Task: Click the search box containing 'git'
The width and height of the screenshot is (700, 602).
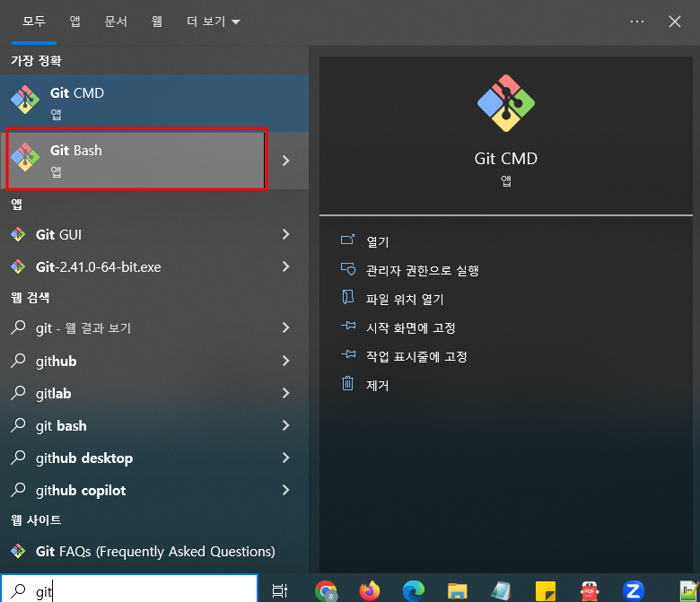Action: tap(129, 589)
